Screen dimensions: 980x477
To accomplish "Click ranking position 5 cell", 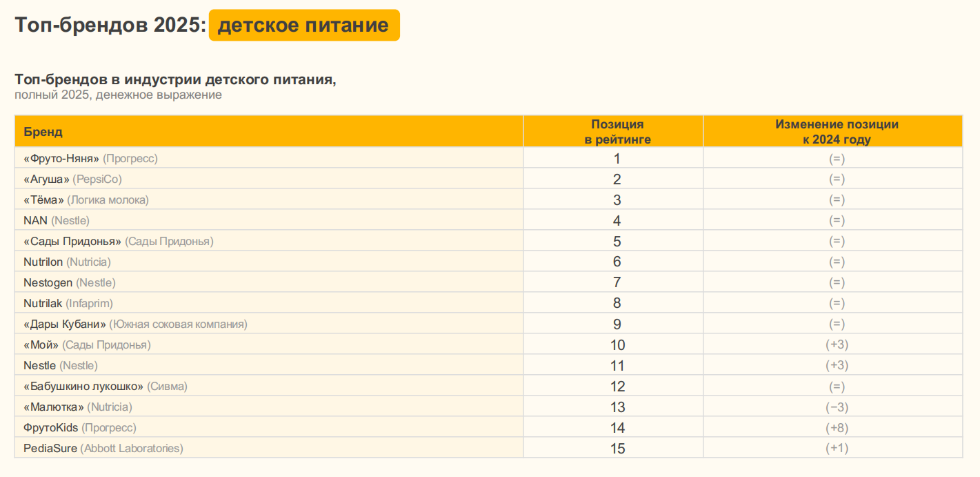I will (614, 241).
